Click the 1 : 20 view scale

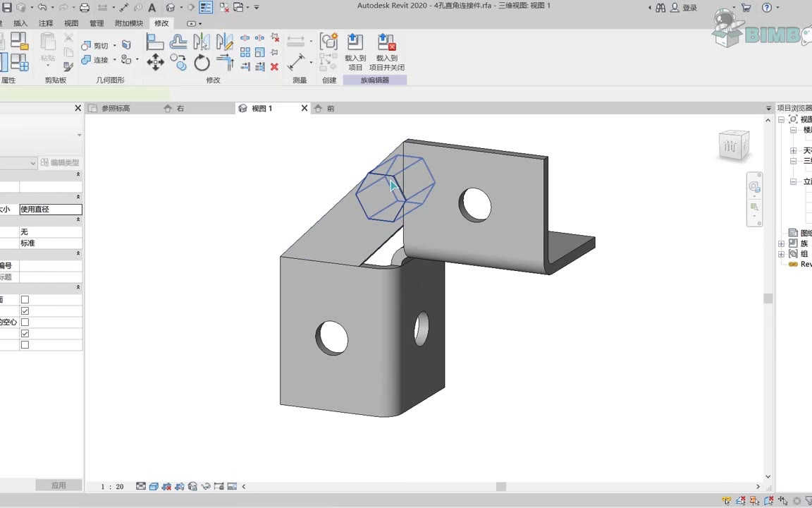tap(112, 487)
